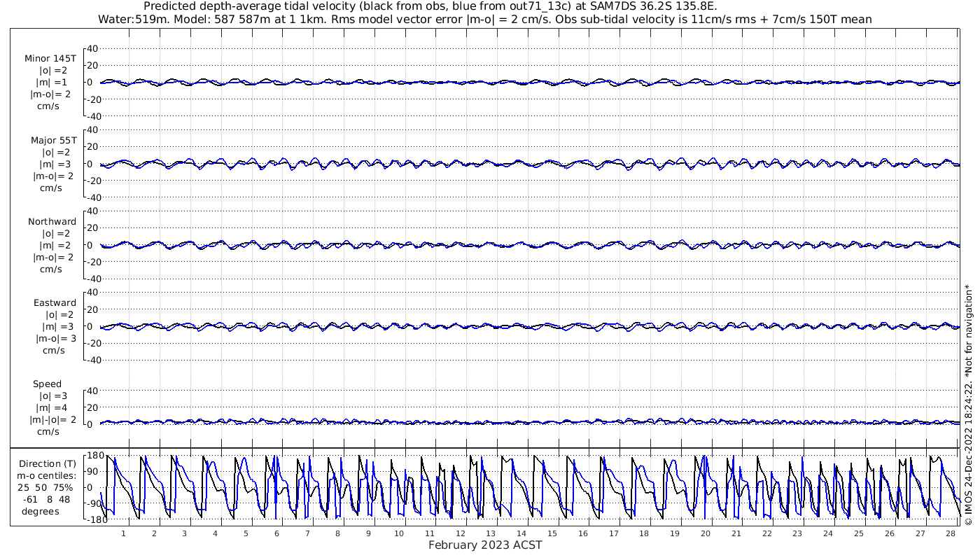This screenshot has width=980, height=560.
Task: Click day label '26' on the date axis
Action: (x=889, y=533)
